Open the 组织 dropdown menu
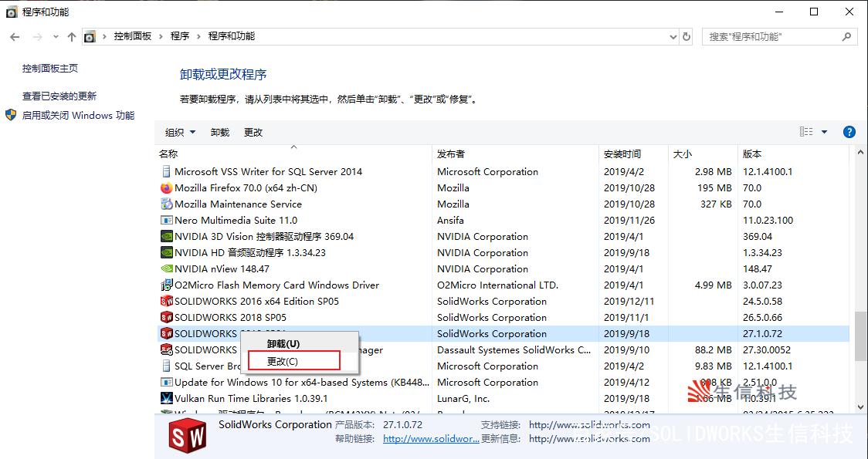Viewport: 868px width, 459px height. 181,132
